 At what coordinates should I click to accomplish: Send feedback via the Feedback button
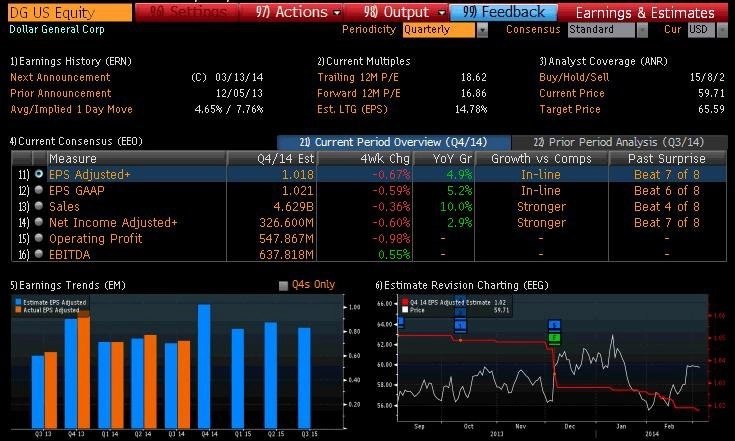click(503, 12)
